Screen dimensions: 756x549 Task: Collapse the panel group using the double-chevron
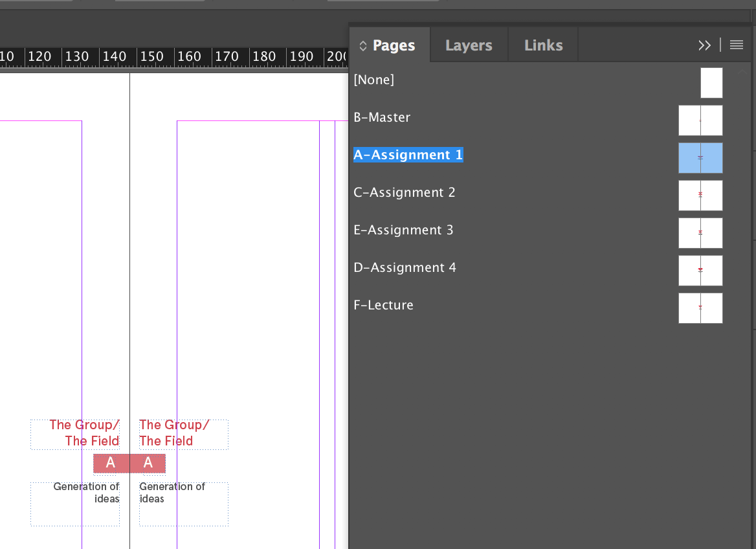click(704, 45)
